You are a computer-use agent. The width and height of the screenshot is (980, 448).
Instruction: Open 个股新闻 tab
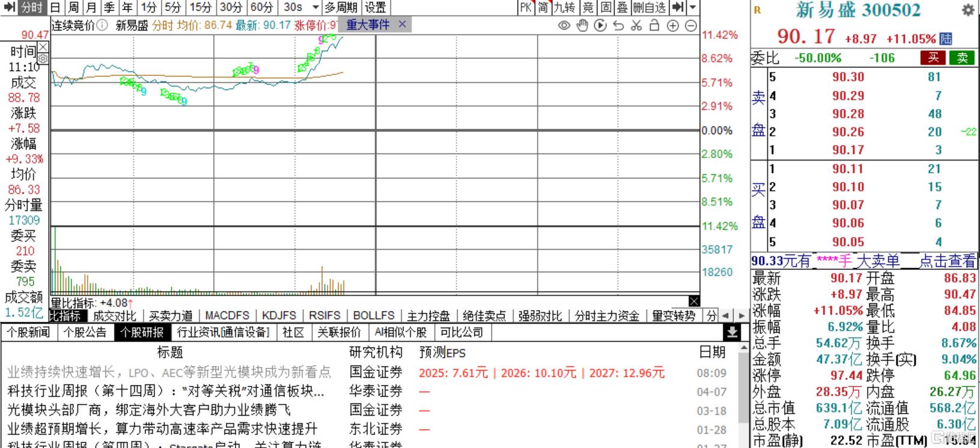[28, 332]
